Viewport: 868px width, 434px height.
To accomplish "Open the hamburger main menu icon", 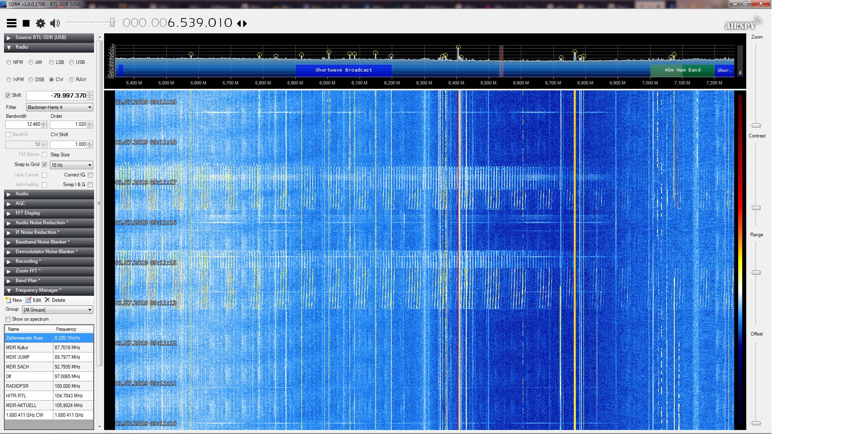I will click(12, 23).
